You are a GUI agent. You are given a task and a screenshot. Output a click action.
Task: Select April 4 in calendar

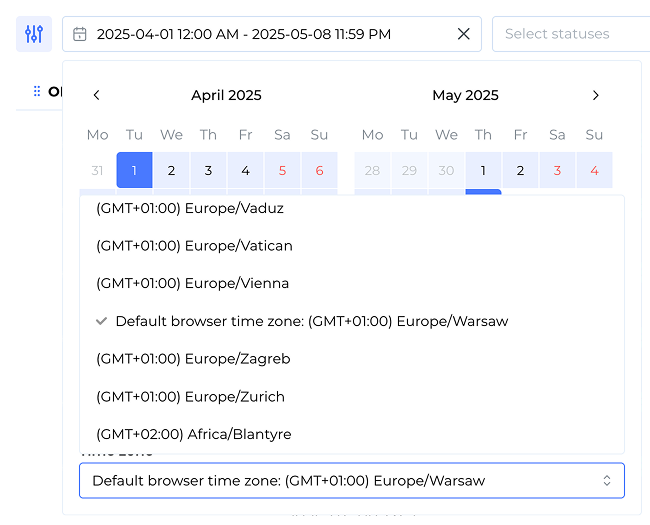(245, 171)
